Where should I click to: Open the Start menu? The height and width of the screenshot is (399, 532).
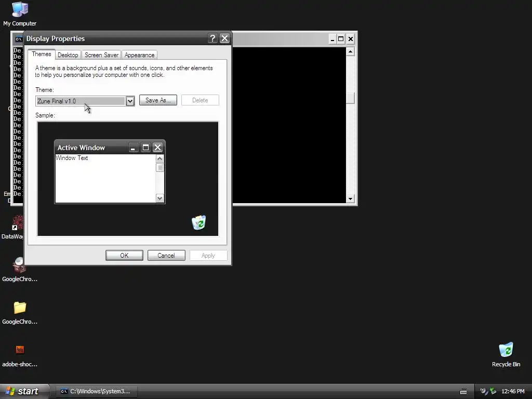(x=24, y=391)
